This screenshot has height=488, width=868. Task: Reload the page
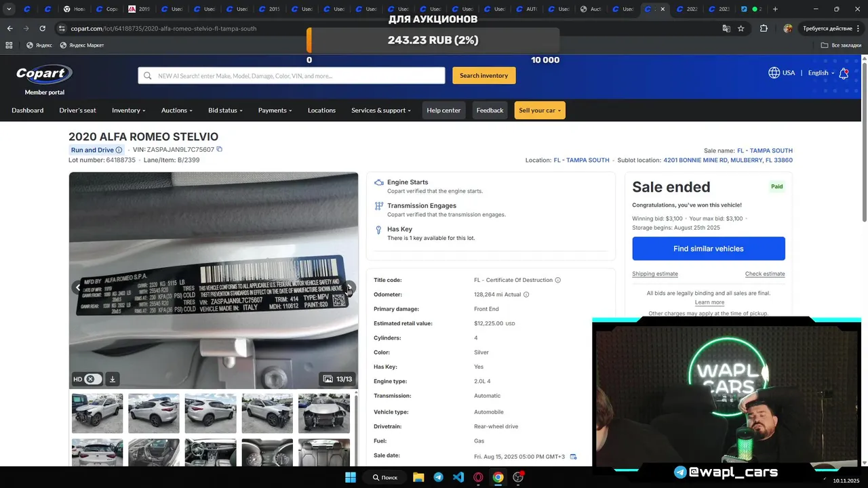(42, 28)
